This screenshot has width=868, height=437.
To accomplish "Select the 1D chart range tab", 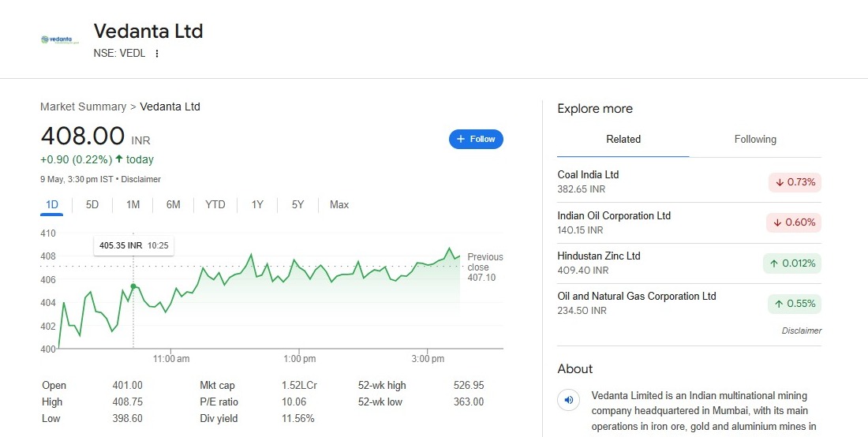I will tap(51, 204).
